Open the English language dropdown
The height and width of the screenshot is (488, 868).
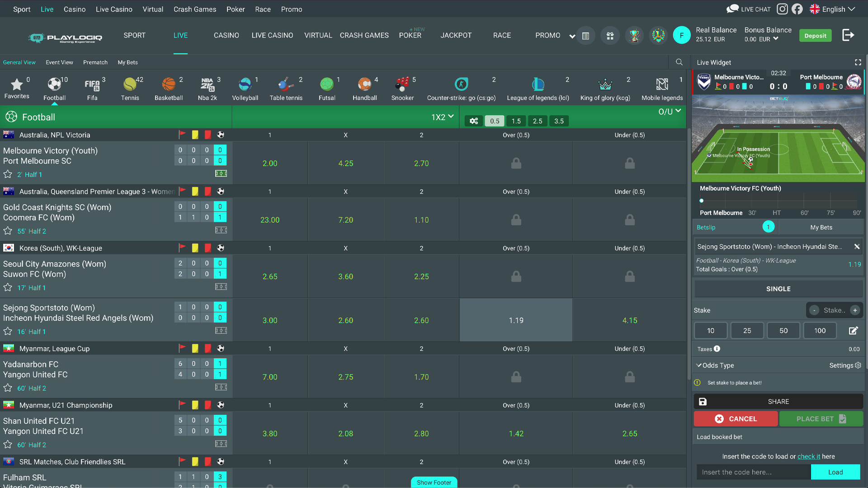832,9
